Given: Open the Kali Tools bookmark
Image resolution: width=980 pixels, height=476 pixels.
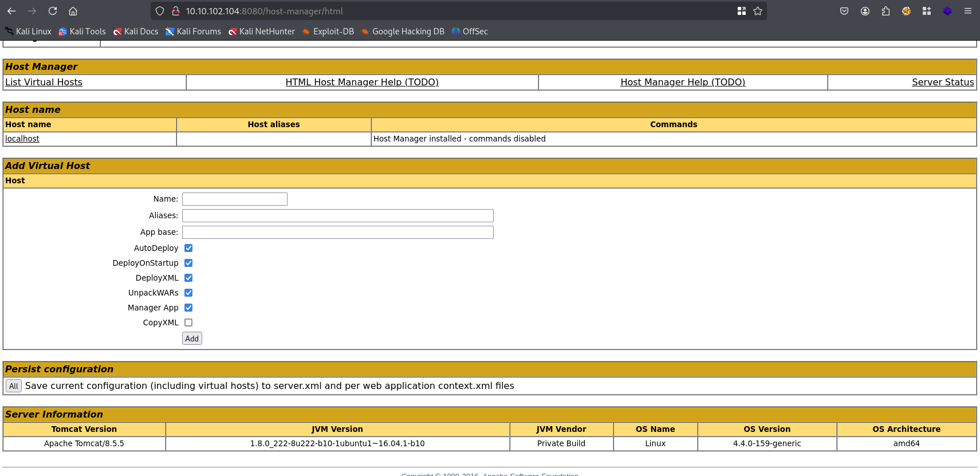Looking at the screenshot, I should point(82,32).
